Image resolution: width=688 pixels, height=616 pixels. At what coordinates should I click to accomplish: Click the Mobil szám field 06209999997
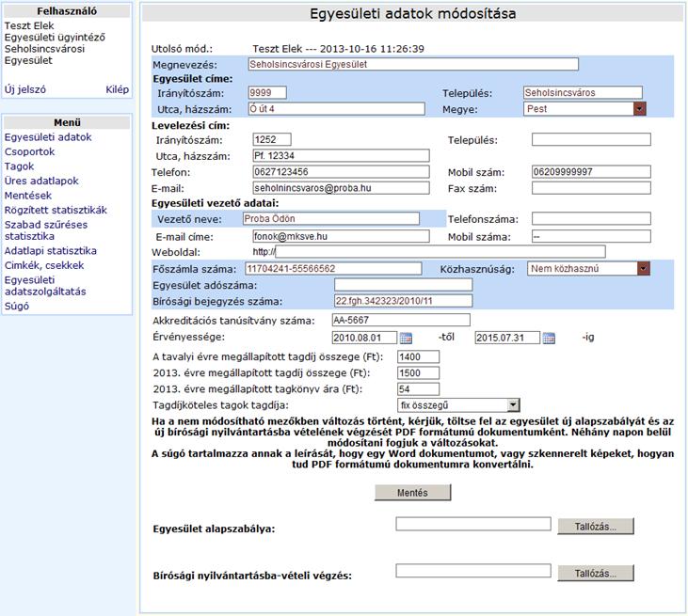click(x=591, y=172)
